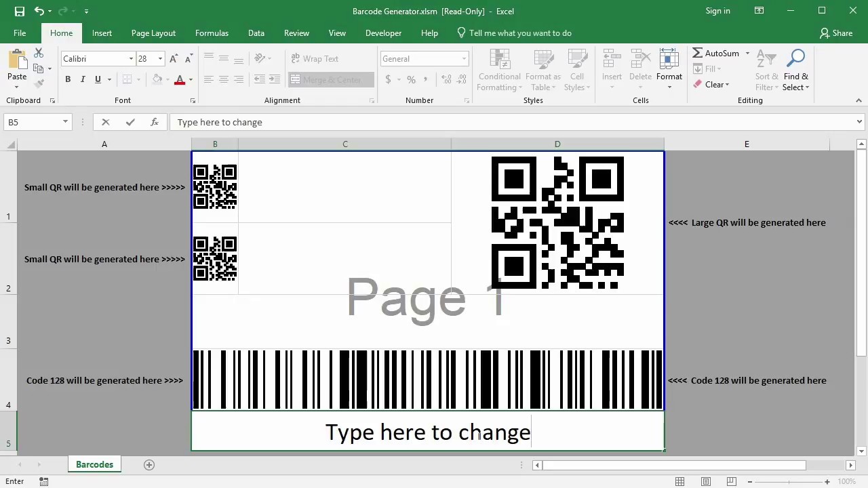
Task: Apply fill color with the paint bucket
Action: [157, 79]
